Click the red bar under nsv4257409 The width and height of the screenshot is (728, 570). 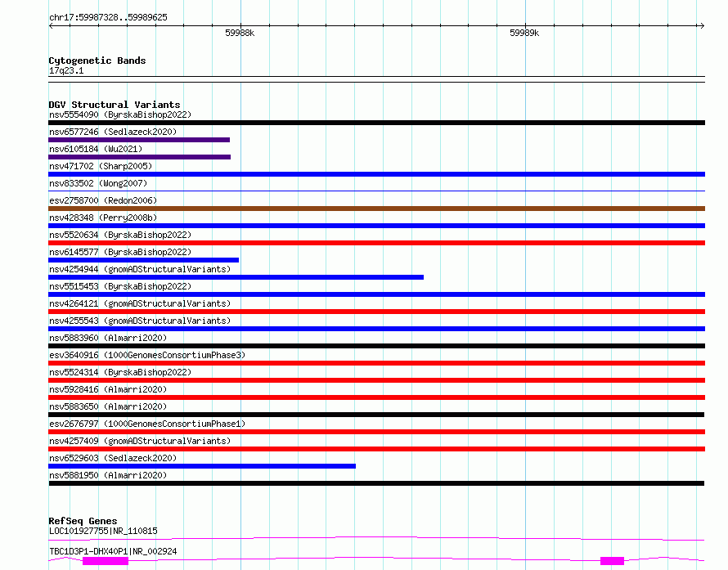tap(376, 449)
